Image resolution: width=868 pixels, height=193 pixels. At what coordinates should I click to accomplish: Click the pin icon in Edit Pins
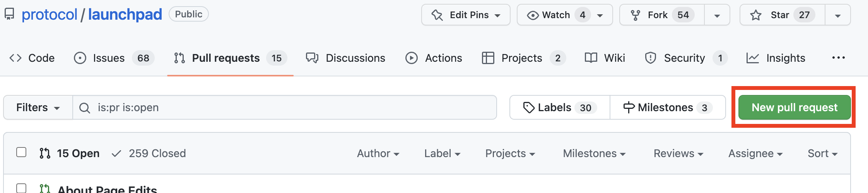click(437, 15)
